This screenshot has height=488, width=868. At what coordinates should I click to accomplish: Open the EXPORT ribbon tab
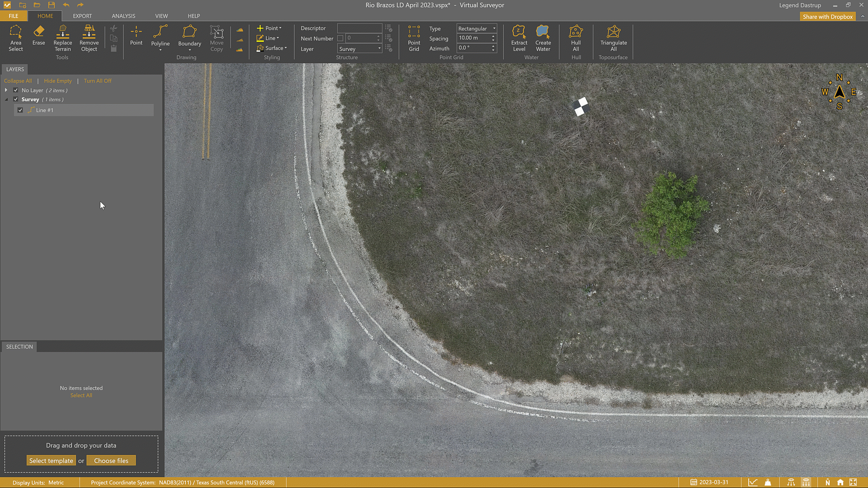click(82, 16)
